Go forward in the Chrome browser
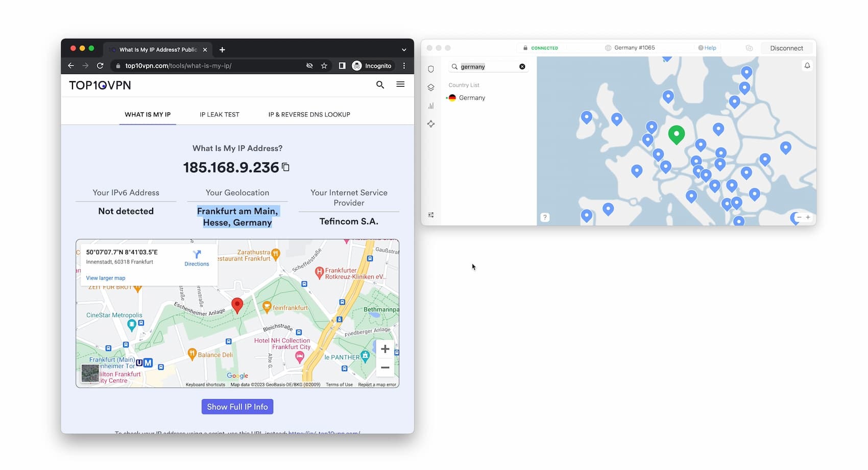 85,66
